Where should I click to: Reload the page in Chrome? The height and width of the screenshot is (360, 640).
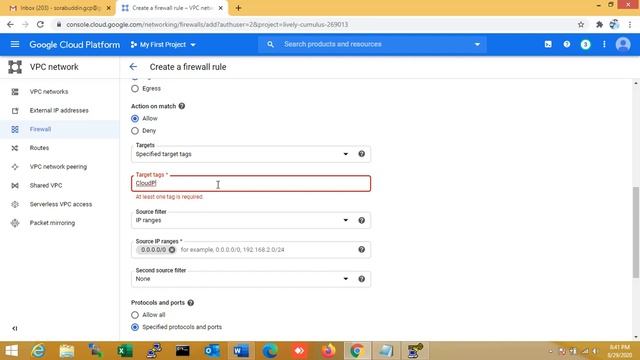pyautogui.click(x=40, y=24)
